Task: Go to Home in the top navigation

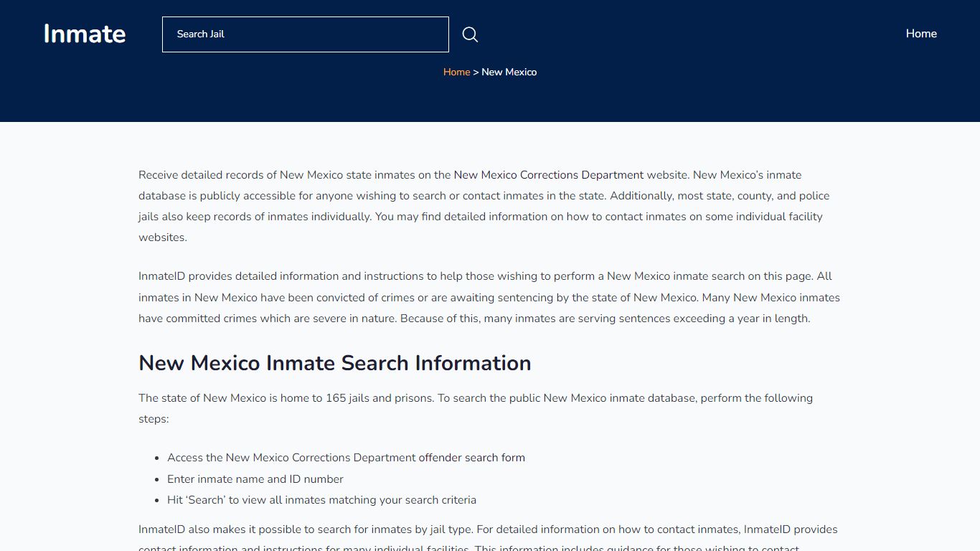Action: click(921, 34)
